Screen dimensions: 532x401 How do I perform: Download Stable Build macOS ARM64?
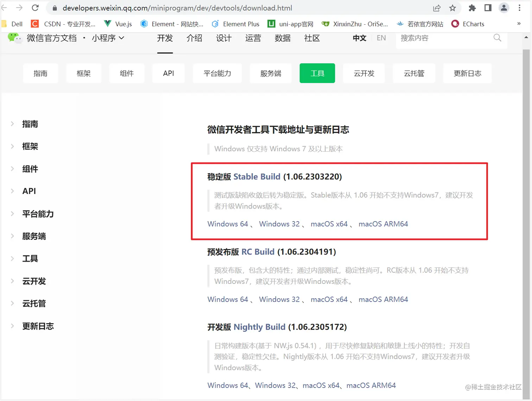(x=383, y=224)
